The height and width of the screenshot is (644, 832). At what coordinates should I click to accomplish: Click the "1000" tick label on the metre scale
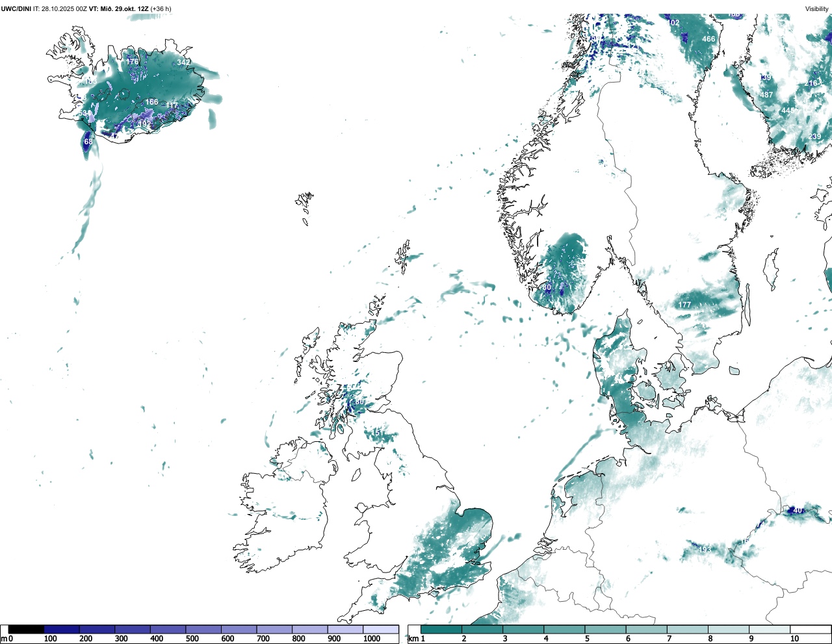coord(372,639)
